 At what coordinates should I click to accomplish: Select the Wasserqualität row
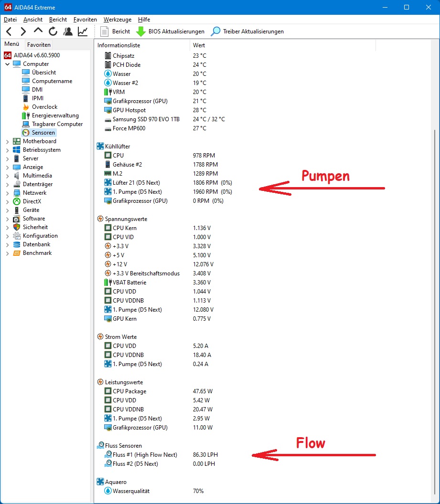coord(154,491)
